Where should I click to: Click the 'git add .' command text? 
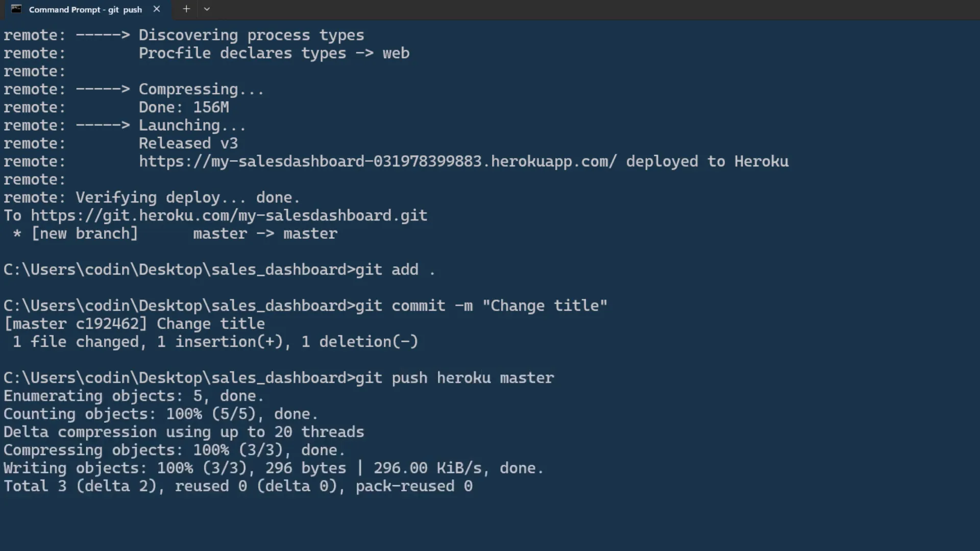pyautogui.click(x=395, y=270)
